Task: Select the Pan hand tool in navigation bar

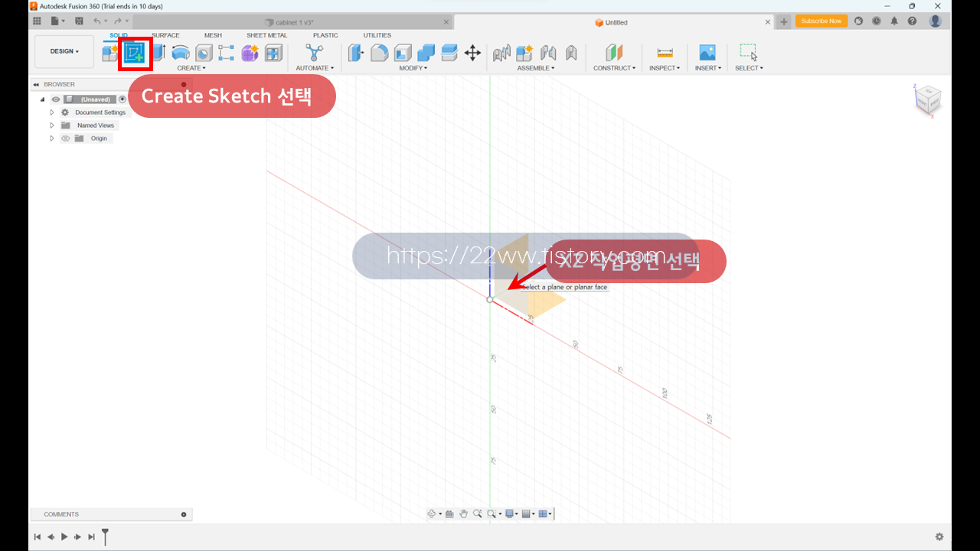Action: [463, 514]
